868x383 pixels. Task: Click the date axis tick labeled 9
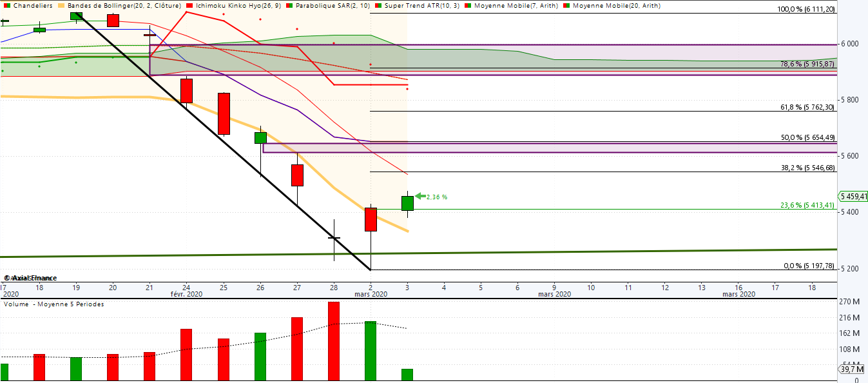pos(554,287)
